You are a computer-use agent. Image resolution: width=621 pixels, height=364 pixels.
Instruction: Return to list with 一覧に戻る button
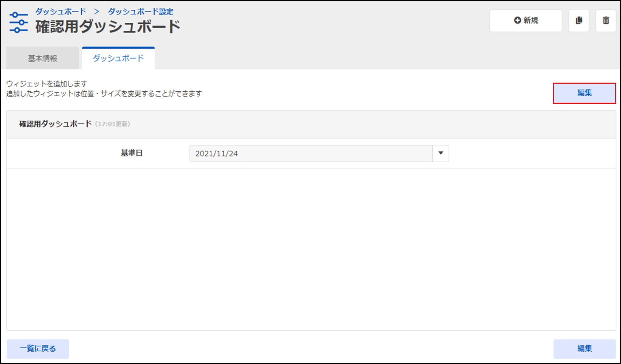tap(38, 349)
